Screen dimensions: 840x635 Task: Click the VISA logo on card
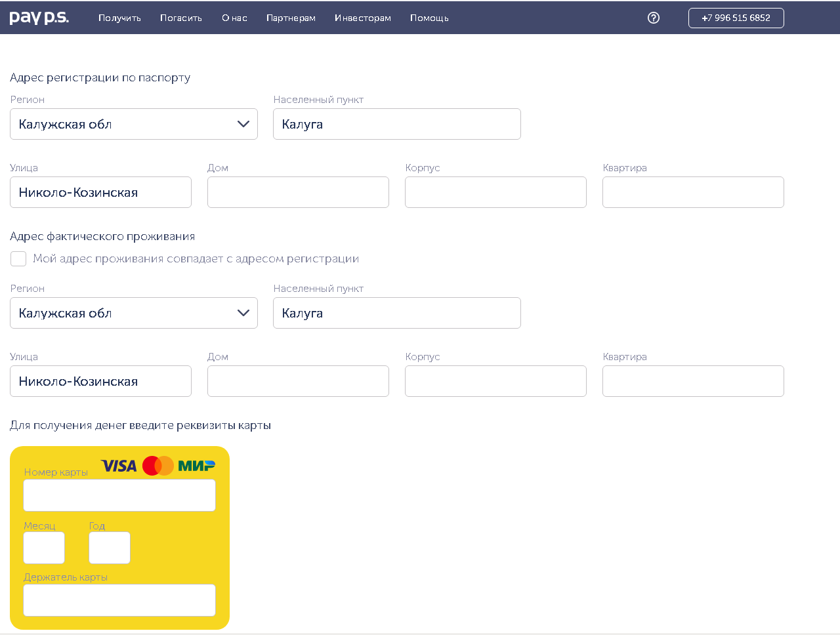tap(119, 466)
